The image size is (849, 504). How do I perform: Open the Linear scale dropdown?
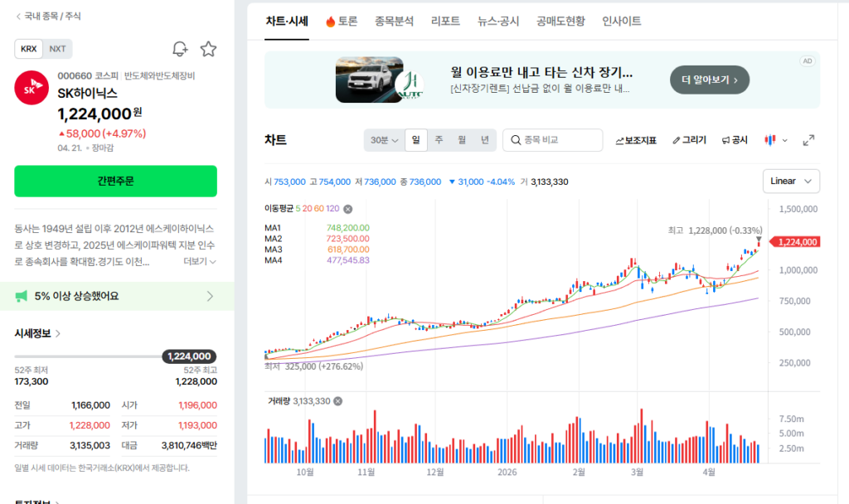(x=791, y=182)
